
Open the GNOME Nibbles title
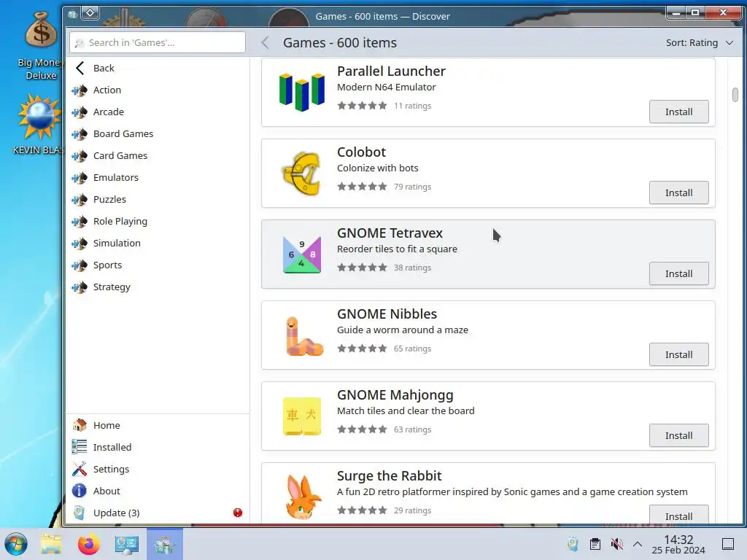coord(387,314)
